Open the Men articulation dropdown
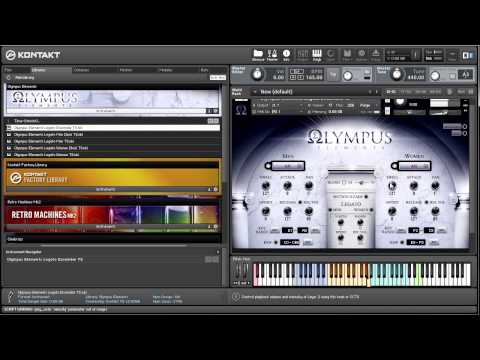The width and height of the screenshot is (480, 360). 288,166
